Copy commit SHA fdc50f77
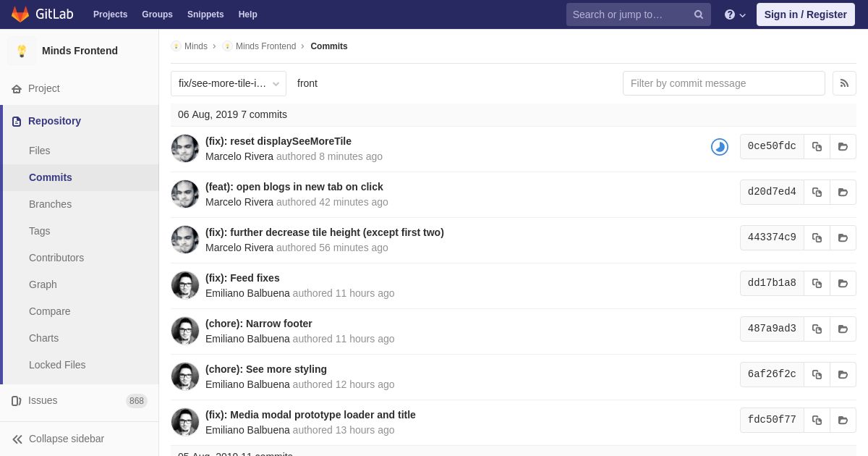The image size is (868, 456). [x=817, y=420]
